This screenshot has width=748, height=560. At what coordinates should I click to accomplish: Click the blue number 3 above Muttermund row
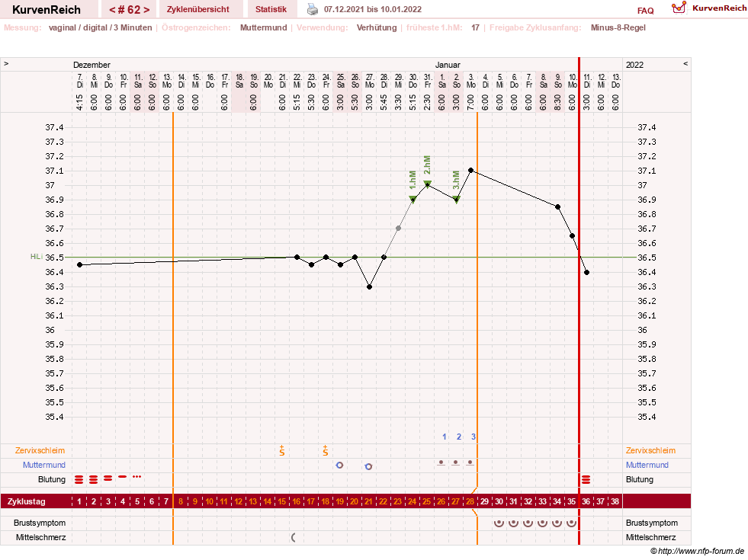474,437
